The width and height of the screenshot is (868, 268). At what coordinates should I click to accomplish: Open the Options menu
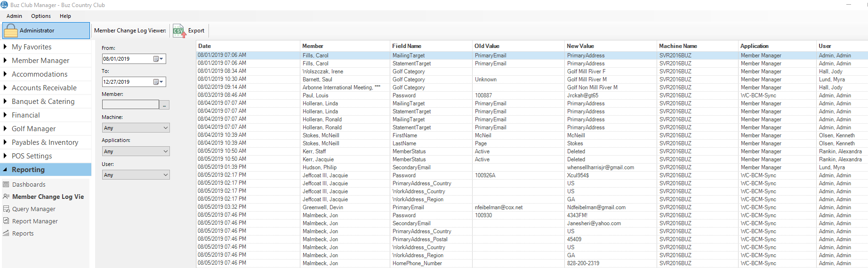[41, 16]
